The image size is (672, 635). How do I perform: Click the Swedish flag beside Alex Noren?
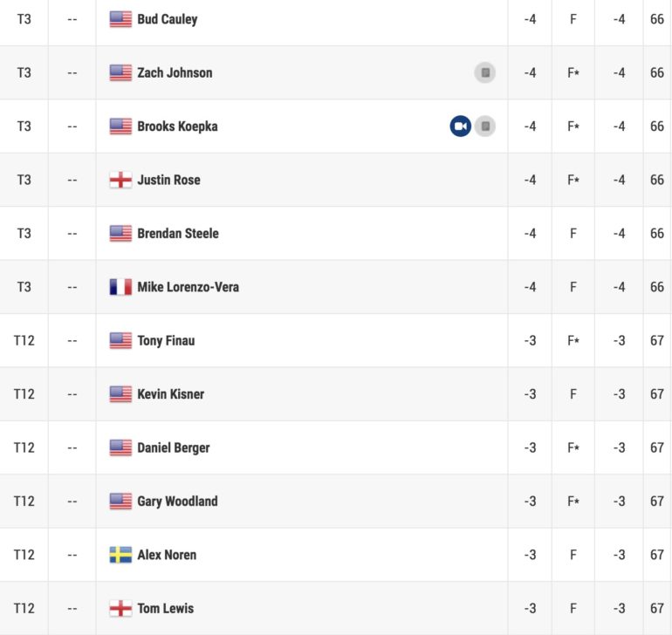[120, 555]
